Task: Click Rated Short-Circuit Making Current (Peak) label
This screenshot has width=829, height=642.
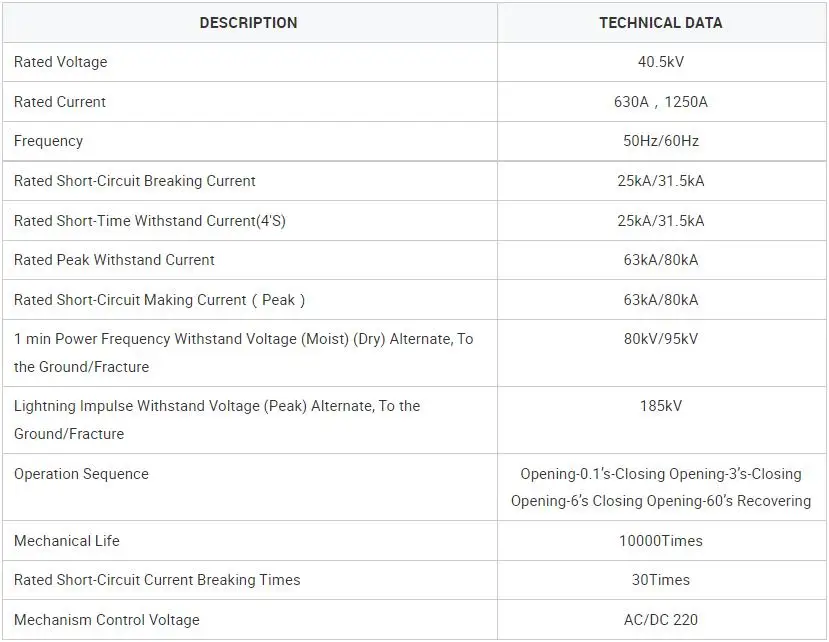Action: [x=160, y=300]
